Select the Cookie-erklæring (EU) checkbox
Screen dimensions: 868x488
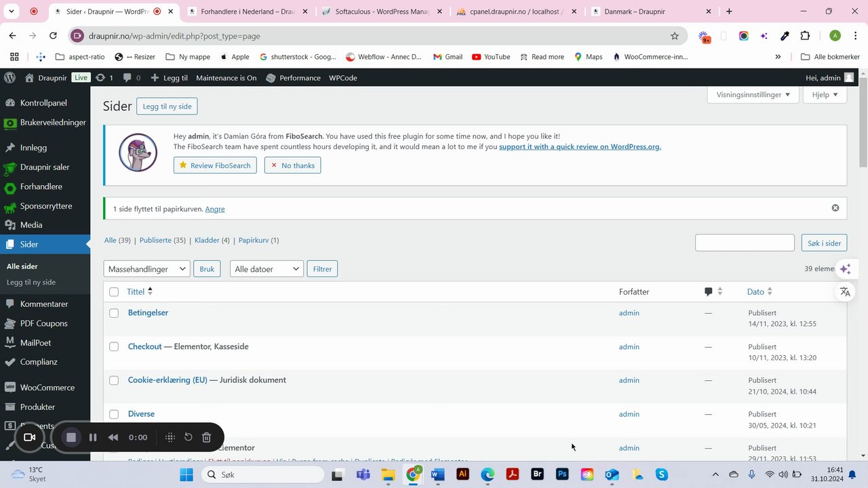(114, 380)
